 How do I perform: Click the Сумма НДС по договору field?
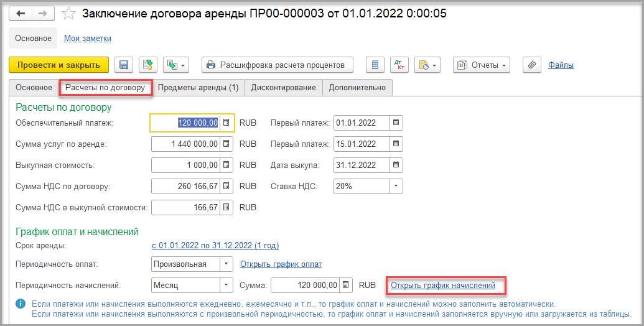[185, 186]
